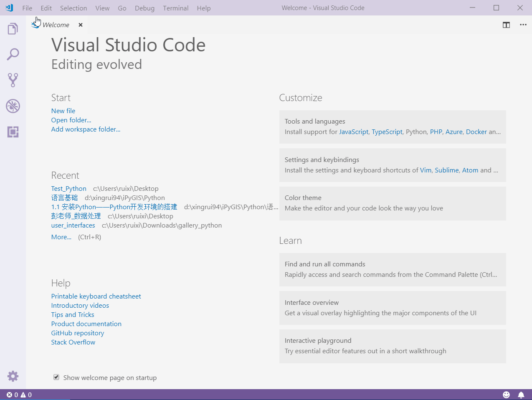The image size is (532, 400).
Task: Open the Explorer view in activity bar
Action: coord(13,29)
